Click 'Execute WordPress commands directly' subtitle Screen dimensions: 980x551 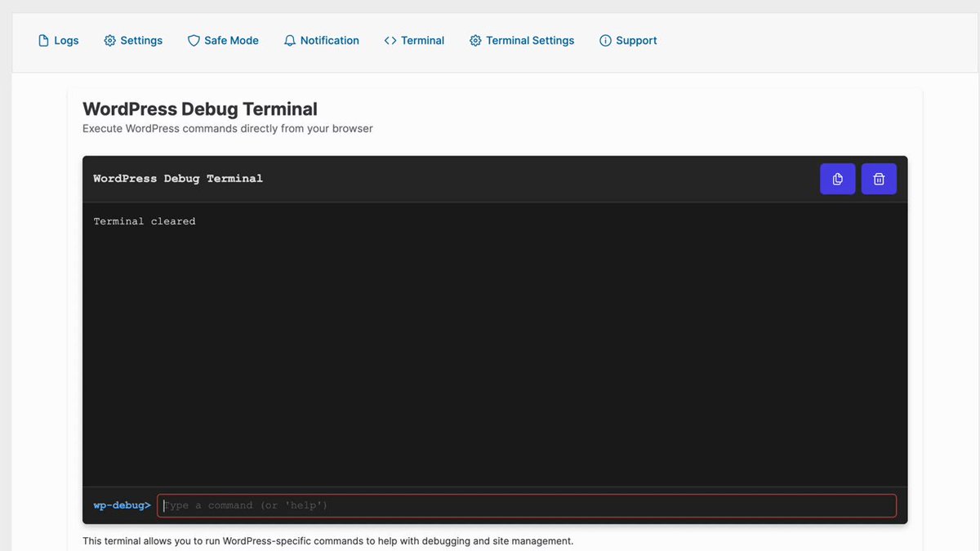point(228,128)
